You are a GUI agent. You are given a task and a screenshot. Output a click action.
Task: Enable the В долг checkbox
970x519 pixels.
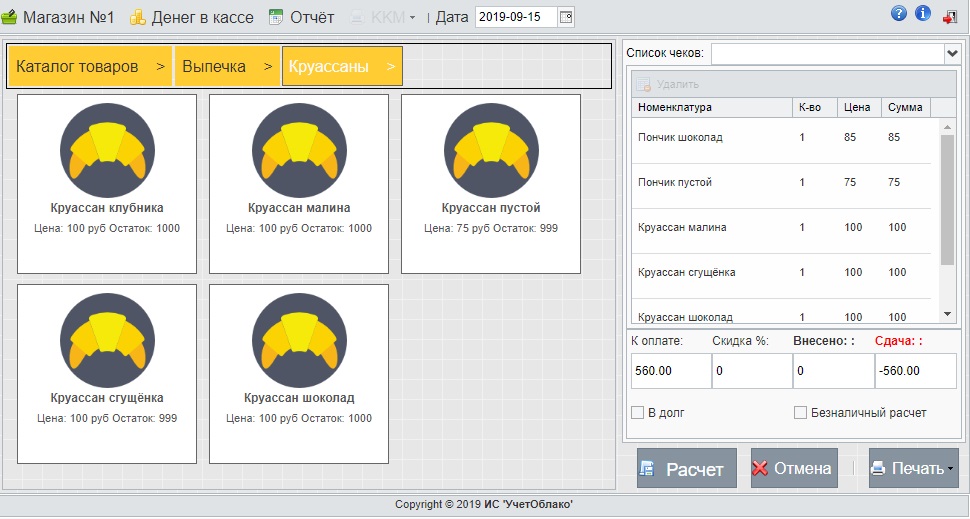[637, 412]
